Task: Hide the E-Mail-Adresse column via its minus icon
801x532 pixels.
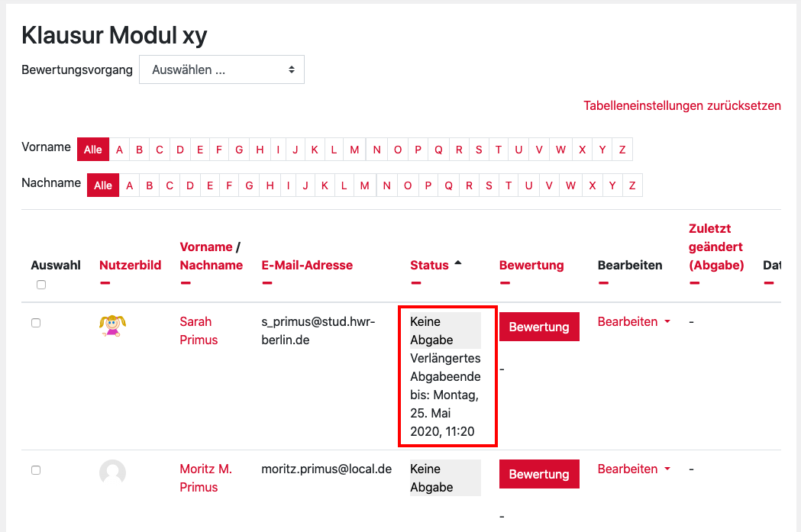Action: 266,283
